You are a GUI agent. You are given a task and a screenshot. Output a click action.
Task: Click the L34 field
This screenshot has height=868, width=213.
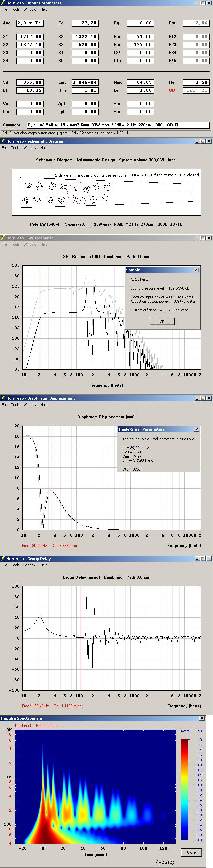[x=140, y=53]
